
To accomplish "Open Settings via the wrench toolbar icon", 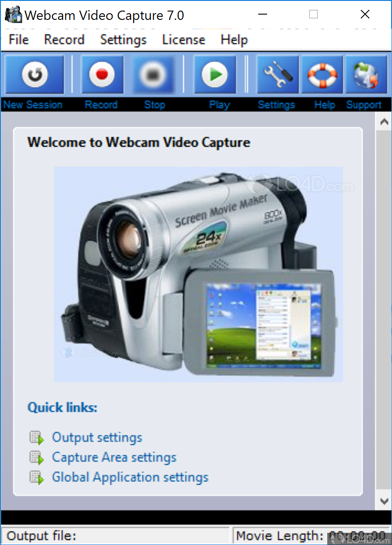I will (x=277, y=75).
